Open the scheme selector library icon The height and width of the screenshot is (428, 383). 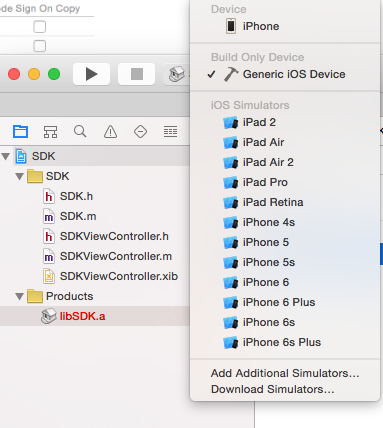click(177, 74)
